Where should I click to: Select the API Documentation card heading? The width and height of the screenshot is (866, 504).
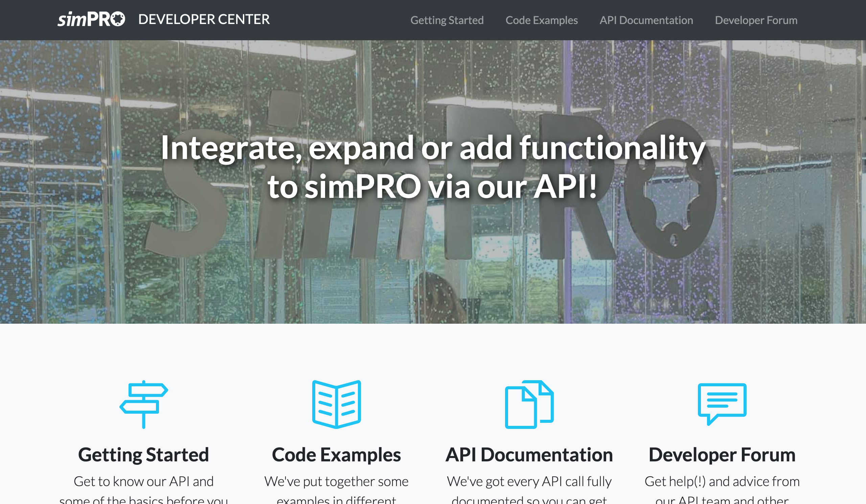(529, 455)
